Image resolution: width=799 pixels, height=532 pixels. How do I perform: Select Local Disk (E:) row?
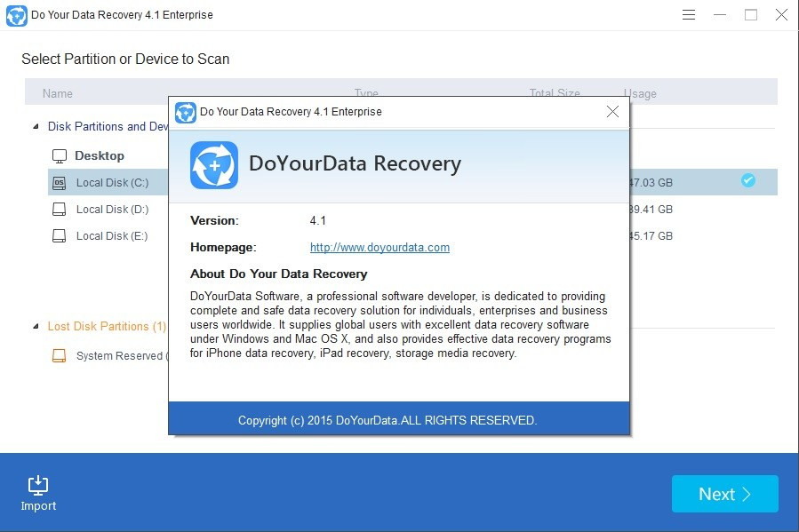tap(412, 235)
